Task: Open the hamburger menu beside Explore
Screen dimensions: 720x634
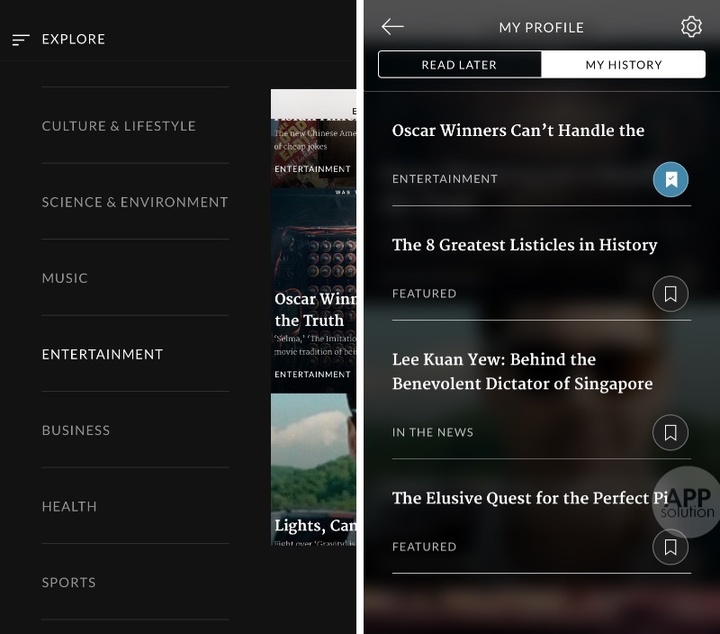Action: coord(20,40)
